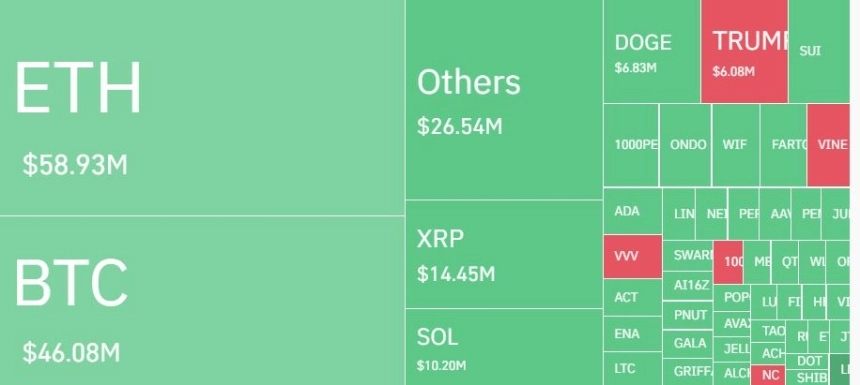Image resolution: width=860 pixels, height=385 pixels.
Task: Select the AI16Z tile
Action: [x=688, y=286]
